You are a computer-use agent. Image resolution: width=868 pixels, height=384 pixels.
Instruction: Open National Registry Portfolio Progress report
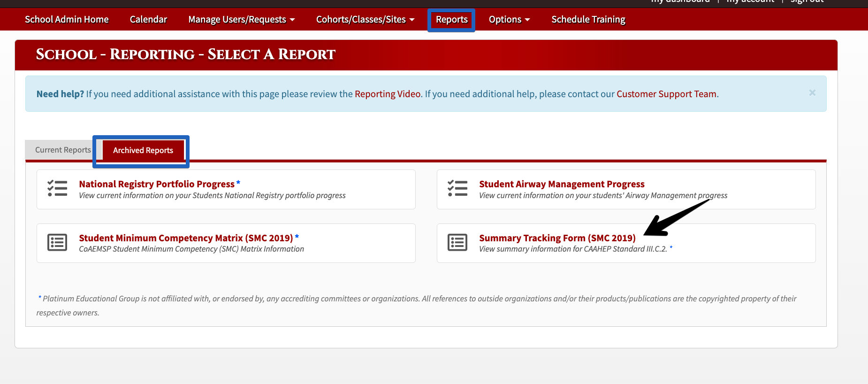click(x=157, y=184)
